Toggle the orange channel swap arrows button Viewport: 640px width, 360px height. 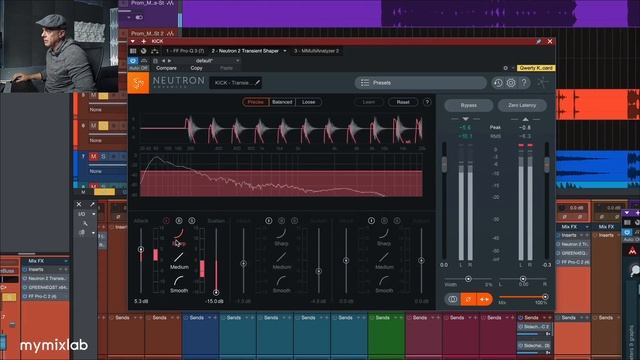pos(484,299)
